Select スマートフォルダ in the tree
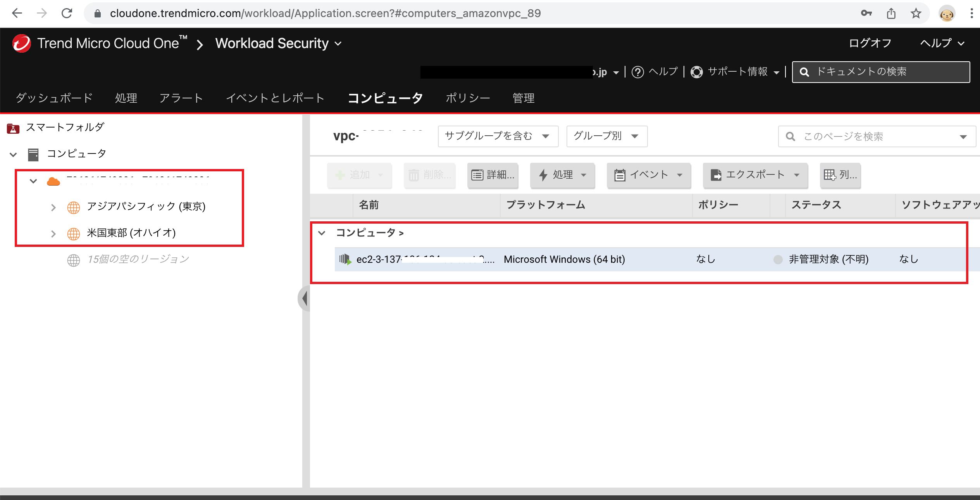 tap(65, 128)
